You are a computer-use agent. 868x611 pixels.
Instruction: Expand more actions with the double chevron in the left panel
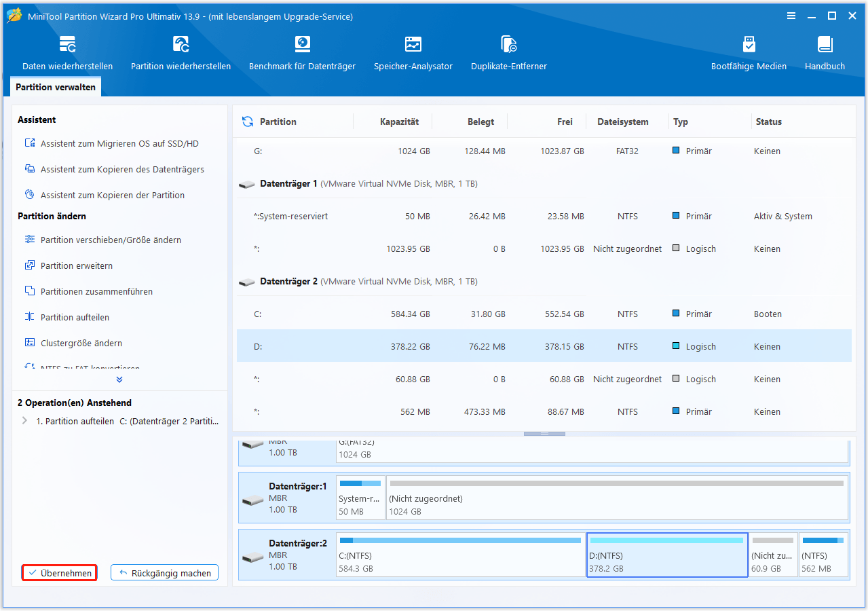tap(119, 379)
